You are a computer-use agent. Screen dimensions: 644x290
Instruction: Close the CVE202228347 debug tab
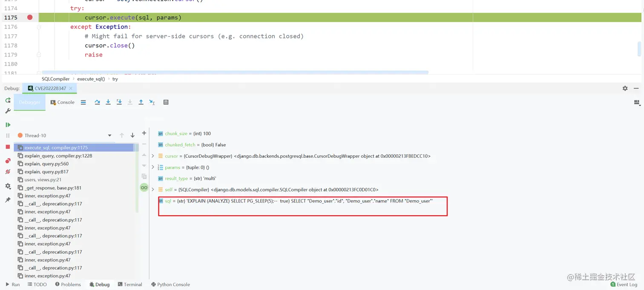[71, 88]
